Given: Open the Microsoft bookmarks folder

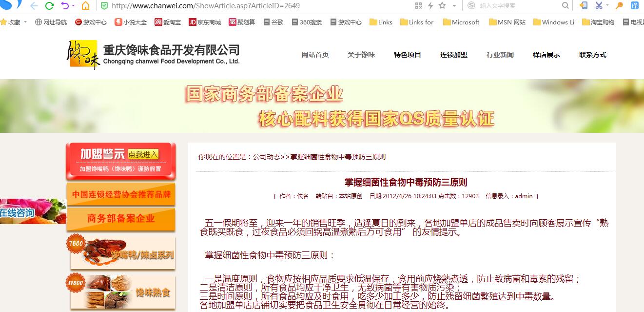Looking at the screenshot, I should [461, 22].
